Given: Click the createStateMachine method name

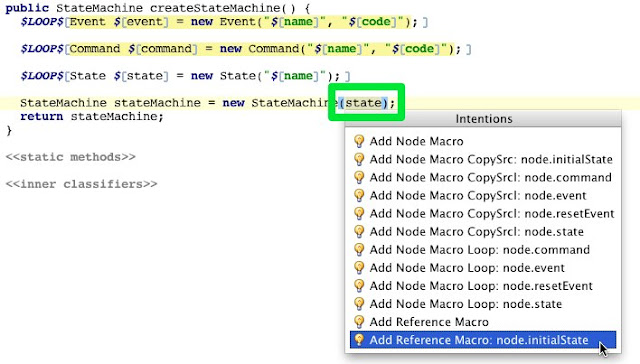Looking at the screenshot, I should click(215, 8).
